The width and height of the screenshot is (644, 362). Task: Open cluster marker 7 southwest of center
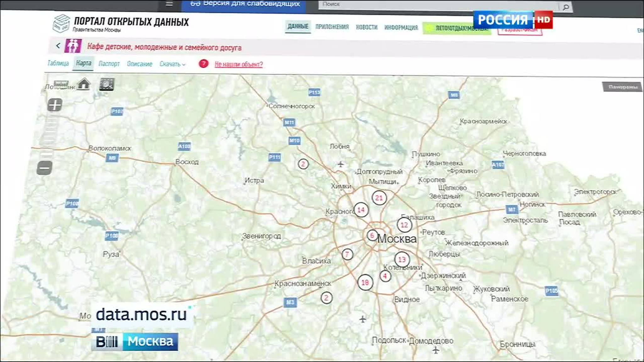point(347,254)
